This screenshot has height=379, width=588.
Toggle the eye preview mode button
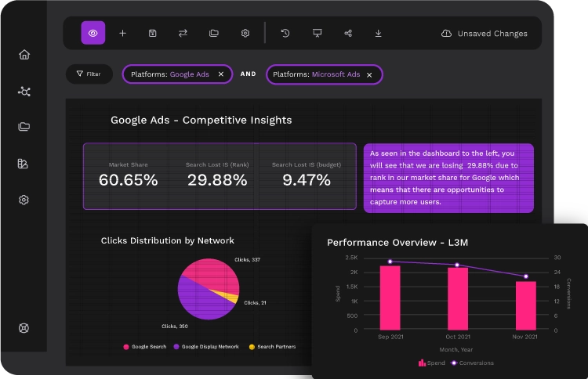tap(93, 33)
